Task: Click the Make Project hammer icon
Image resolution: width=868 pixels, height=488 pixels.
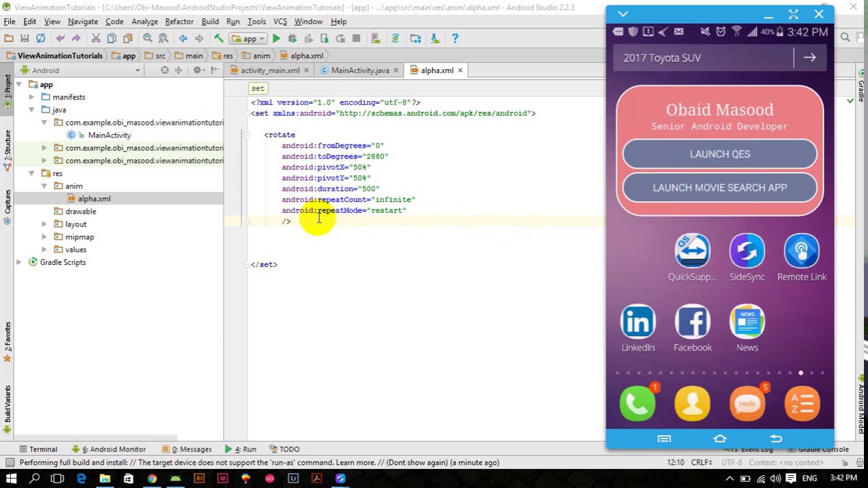Action: click(218, 39)
